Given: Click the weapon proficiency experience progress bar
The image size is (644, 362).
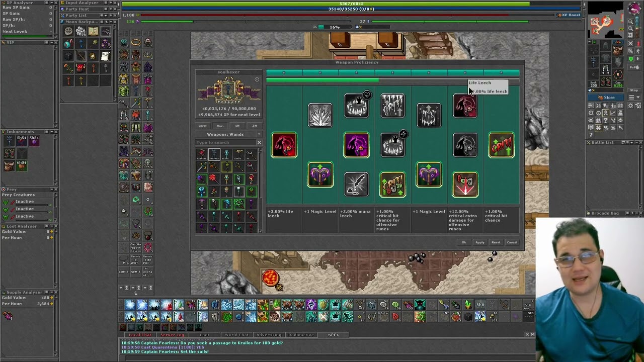Looking at the screenshot, I should click(x=392, y=80).
